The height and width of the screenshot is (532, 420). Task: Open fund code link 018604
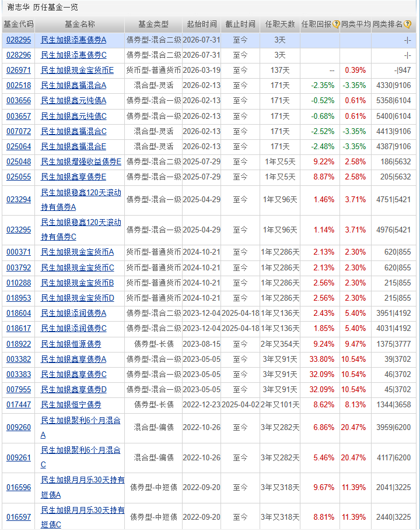[19, 313]
